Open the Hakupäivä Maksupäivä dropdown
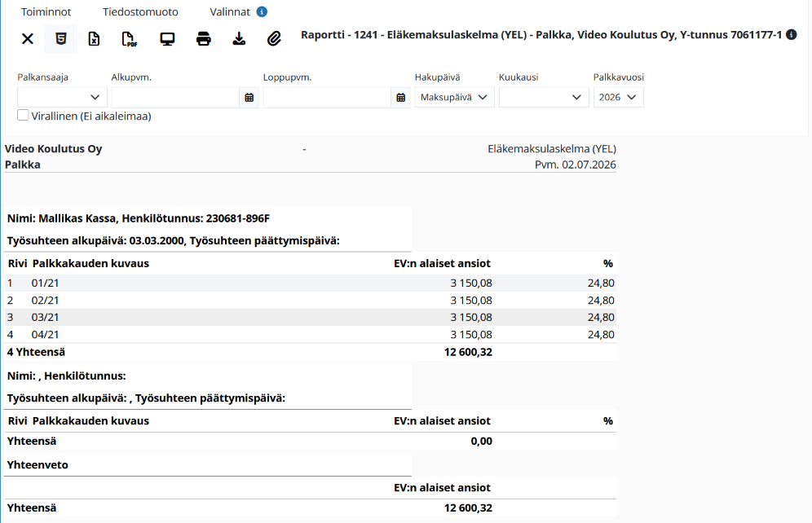 pyautogui.click(x=454, y=97)
